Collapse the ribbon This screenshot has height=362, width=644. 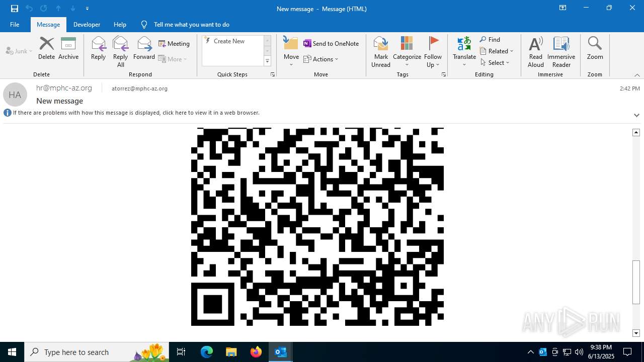pyautogui.click(x=637, y=75)
